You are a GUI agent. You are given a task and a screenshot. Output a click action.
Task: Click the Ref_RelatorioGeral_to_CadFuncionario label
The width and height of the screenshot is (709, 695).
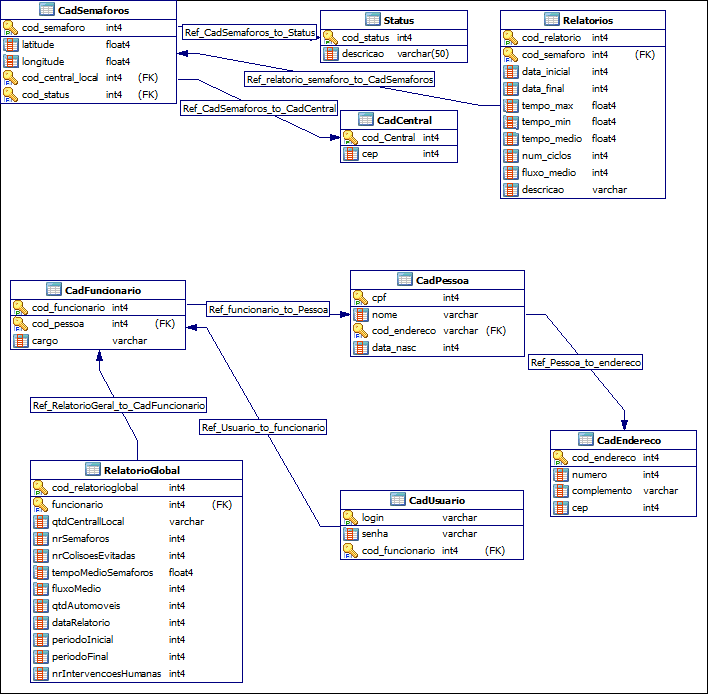(119, 405)
